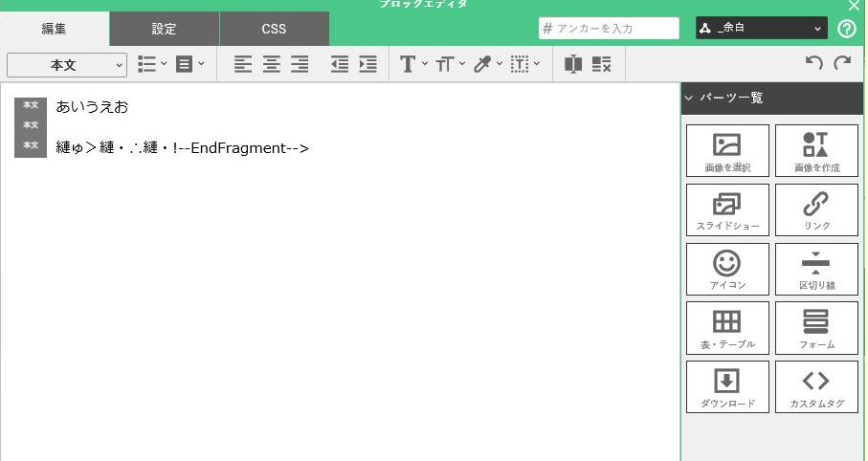Expand the eyedropper color dropdown arrow
The height and width of the screenshot is (461, 868).
point(500,64)
